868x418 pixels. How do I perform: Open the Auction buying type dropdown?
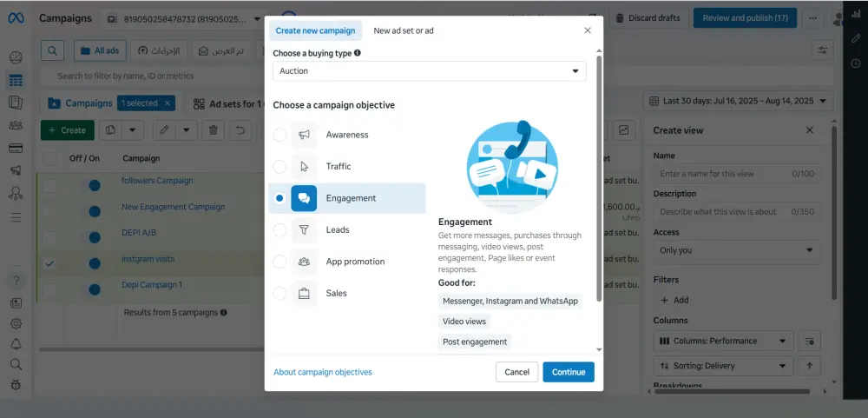[430, 71]
